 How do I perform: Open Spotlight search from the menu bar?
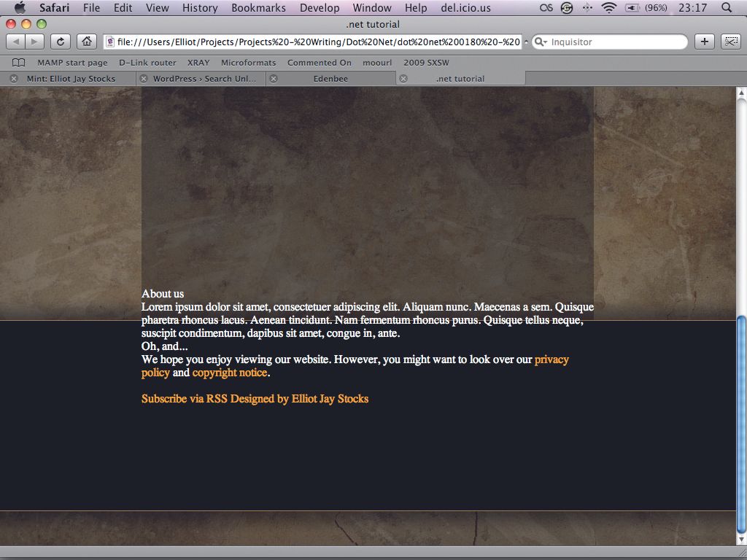(727, 8)
